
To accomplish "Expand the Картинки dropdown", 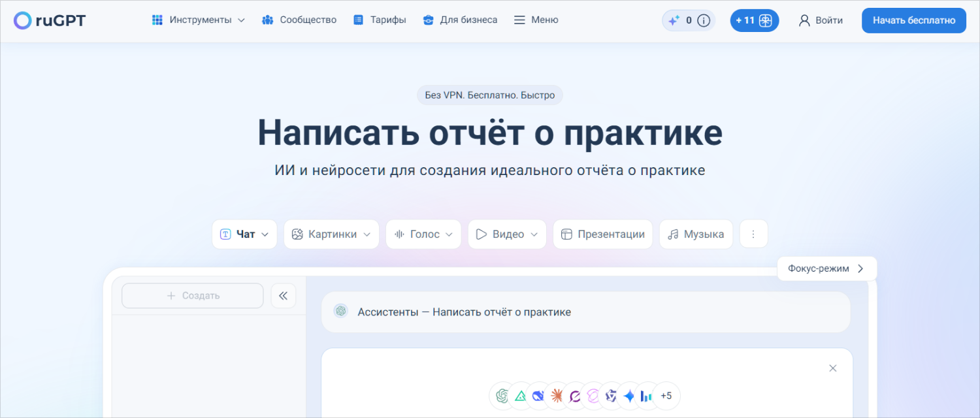I will point(331,234).
